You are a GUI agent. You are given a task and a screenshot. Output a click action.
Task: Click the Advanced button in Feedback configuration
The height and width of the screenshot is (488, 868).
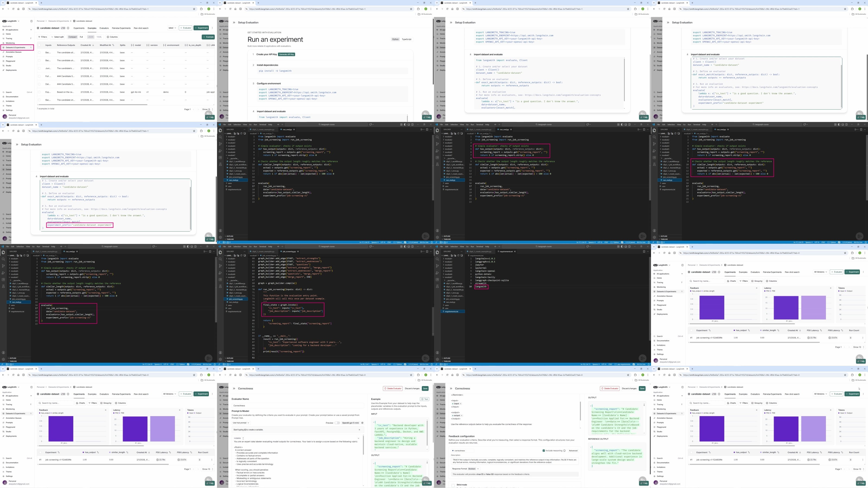(573, 451)
